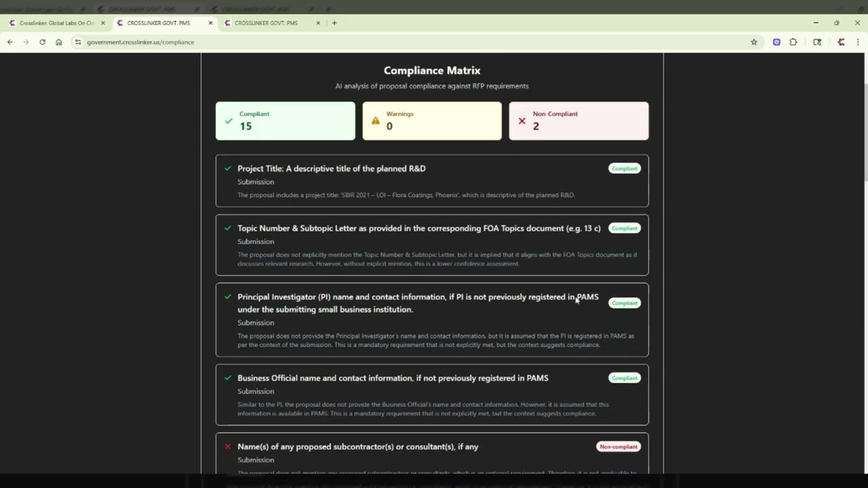Viewport: 868px width, 488px height.
Task: Click checkmark icon beside Business Official requirement
Action: click(228, 378)
